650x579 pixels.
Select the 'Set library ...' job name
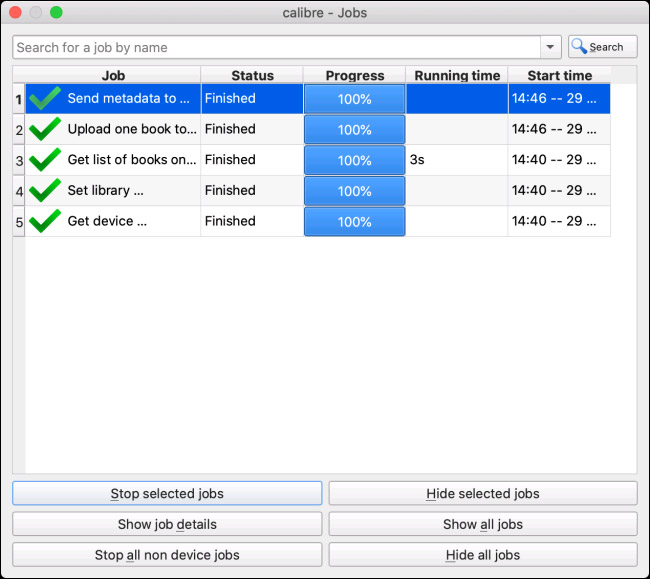tap(106, 190)
